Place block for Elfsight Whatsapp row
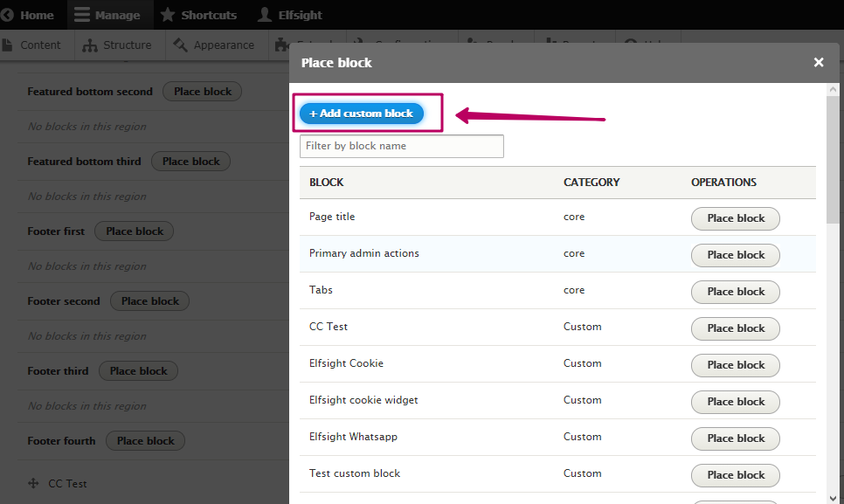The width and height of the screenshot is (844, 504). (736, 438)
